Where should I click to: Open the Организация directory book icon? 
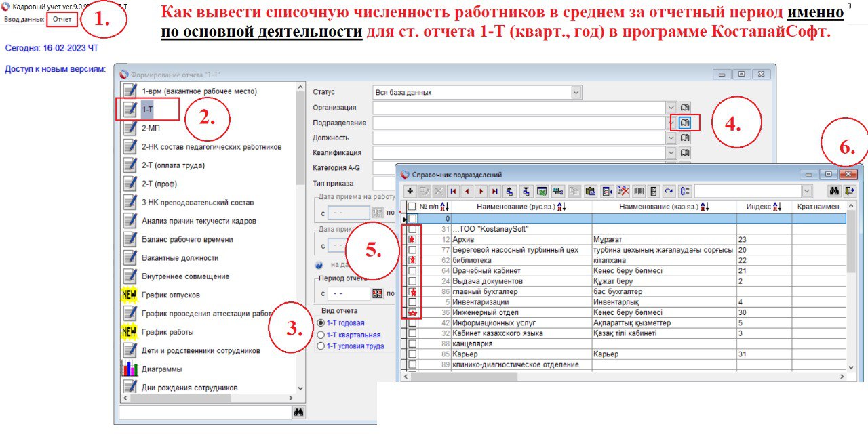tap(685, 108)
